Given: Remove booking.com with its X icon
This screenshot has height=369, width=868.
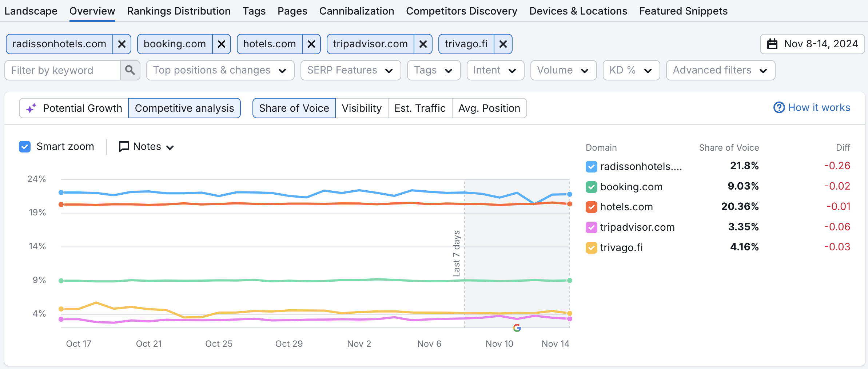Looking at the screenshot, I should coord(221,44).
